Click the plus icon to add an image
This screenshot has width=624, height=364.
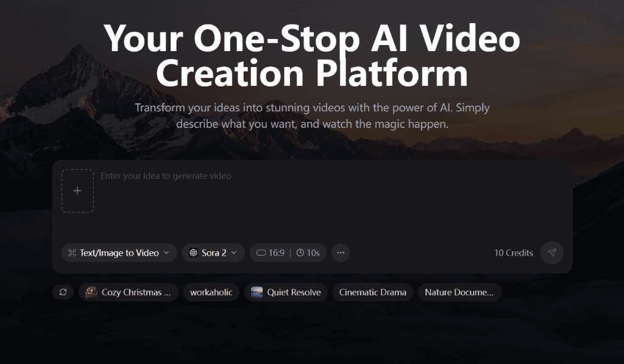click(x=77, y=190)
